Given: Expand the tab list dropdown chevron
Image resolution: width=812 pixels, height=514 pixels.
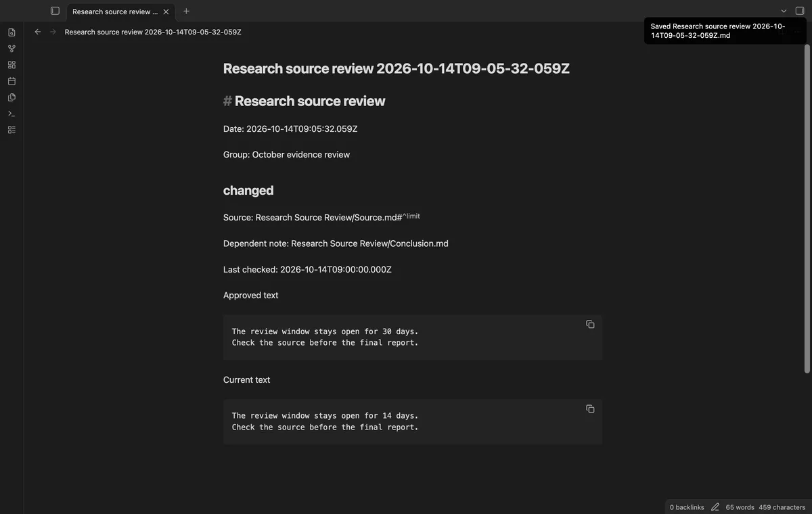Looking at the screenshot, I should point(784,11).
